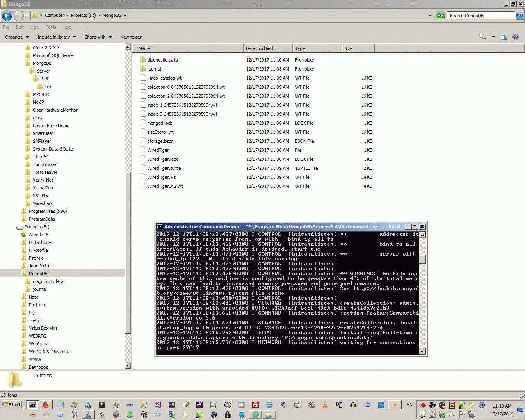The height and width of the screenshot is (420, 525).
Task: Open the Blender taskbar icon
Action: [32, 415]
